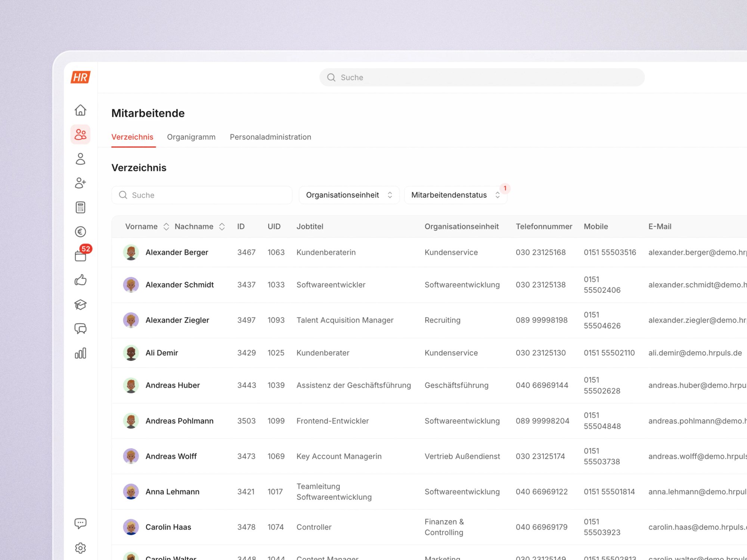Switch to the Organigramm tab
This screenshot has height=560, width=747.
click(191, 137)
